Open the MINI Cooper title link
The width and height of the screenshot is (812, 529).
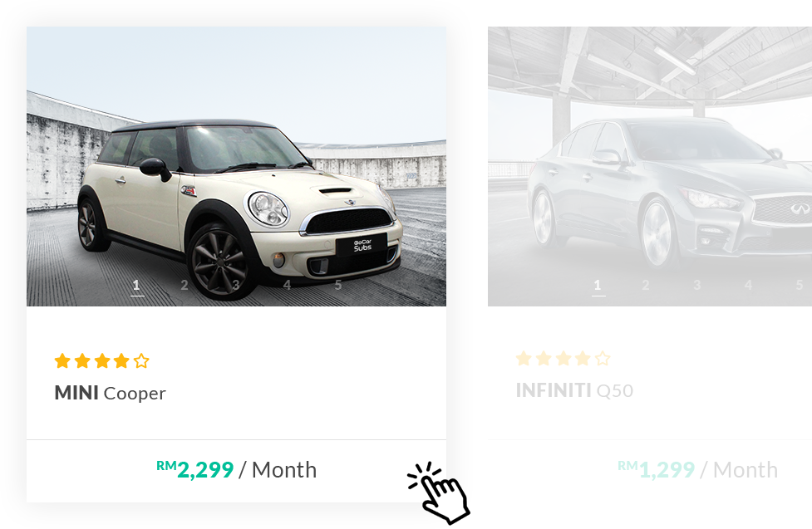click(x=110, y=394)
